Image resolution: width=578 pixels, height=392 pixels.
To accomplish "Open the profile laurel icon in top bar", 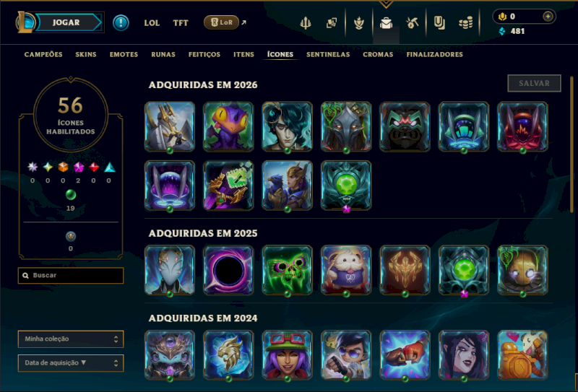I will tap(358, 23).
